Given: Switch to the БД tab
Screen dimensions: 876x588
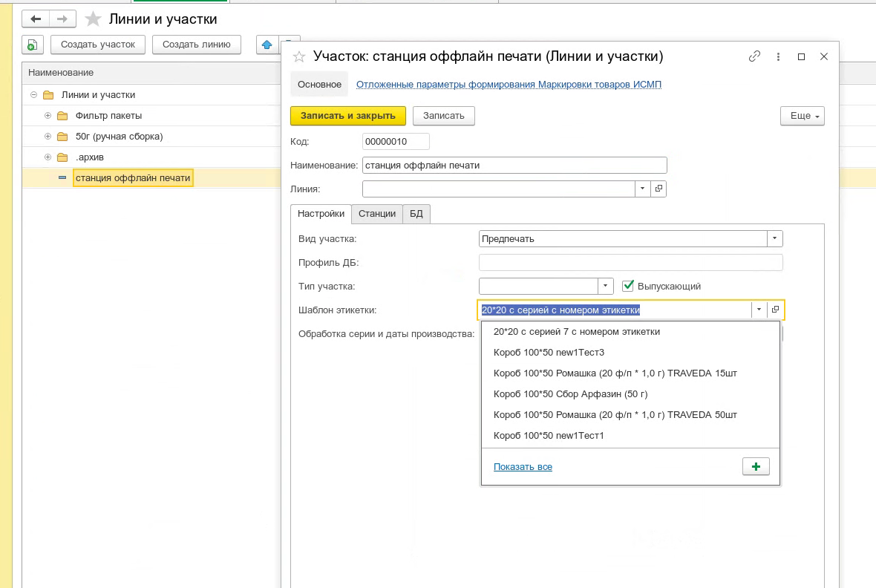Looking at the screenshot, I should (x=416, y=214).
